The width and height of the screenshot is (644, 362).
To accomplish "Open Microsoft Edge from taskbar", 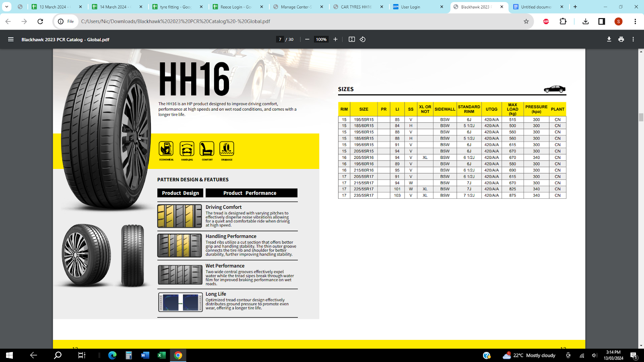I will tap(112, 355).
